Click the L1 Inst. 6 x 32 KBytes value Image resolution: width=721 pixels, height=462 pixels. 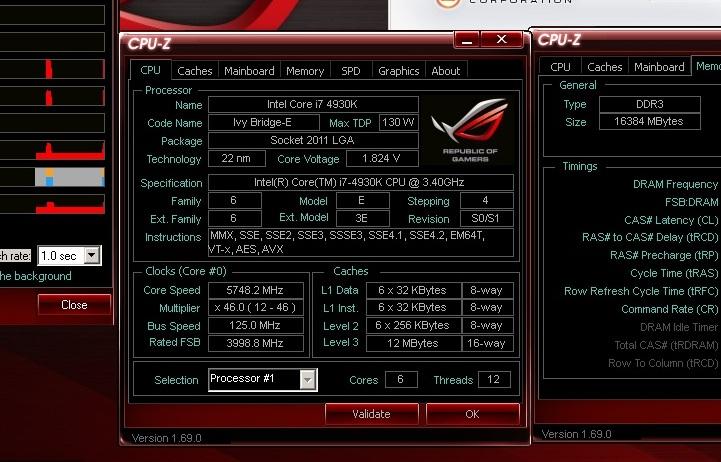413,308
